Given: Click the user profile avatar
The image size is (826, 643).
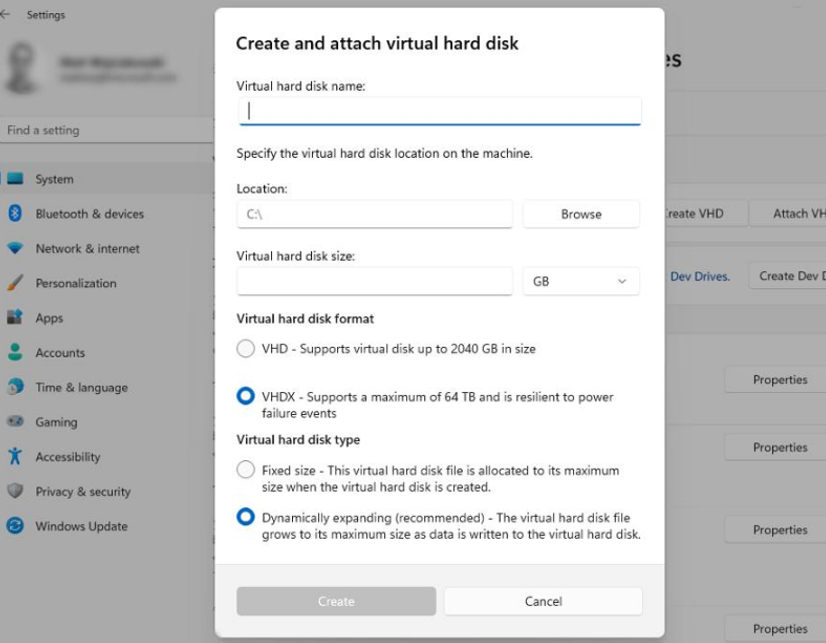Looking at the screenshot, I should (22, 67).
